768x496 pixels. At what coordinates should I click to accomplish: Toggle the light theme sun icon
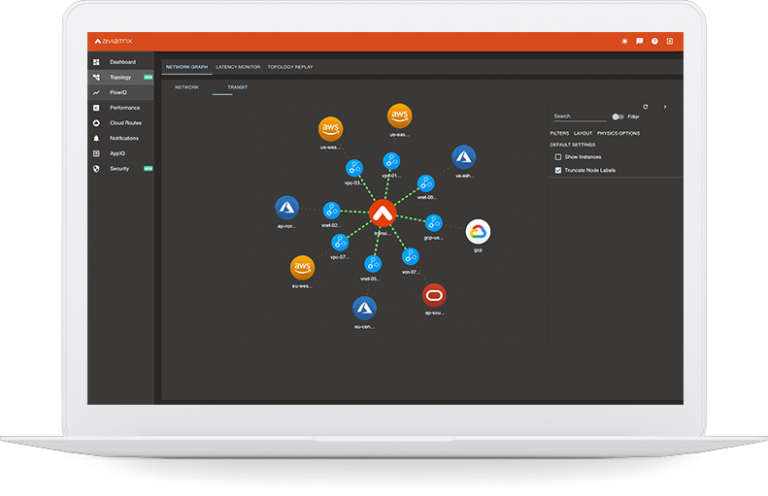coord(624,41)
